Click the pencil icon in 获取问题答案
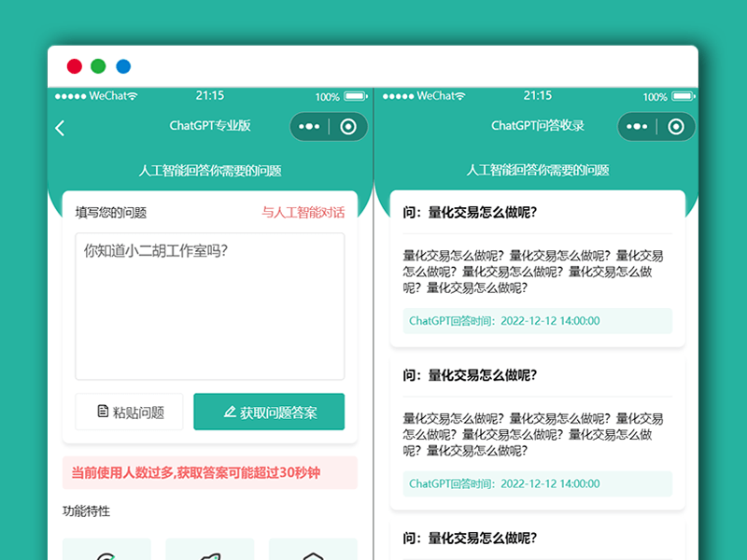Viewport: 747px width, 560px height. (230, 412)
